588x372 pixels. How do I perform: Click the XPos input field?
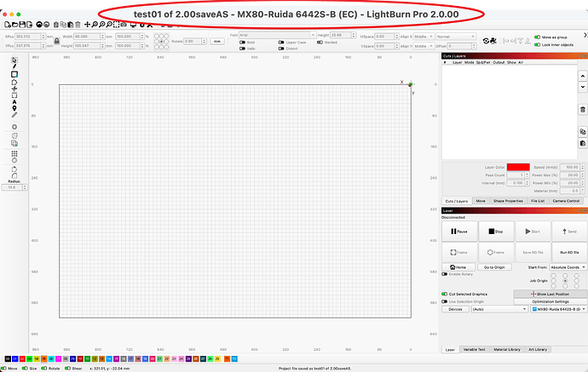(28, 37)
